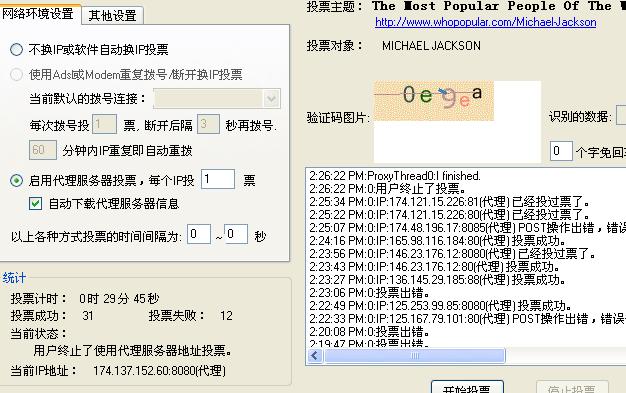Select 不换IP或软件自动换IP投票 radio option
Viewport: 626px width, 393px height.
click(16, 50)
